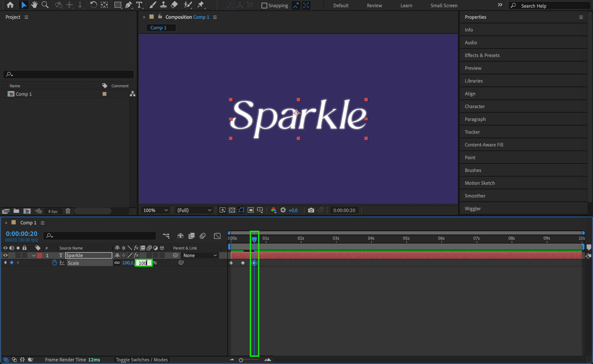Open the Parent None dropdown
The height and width of the screenshot is (364, 593).
[200, 255]
